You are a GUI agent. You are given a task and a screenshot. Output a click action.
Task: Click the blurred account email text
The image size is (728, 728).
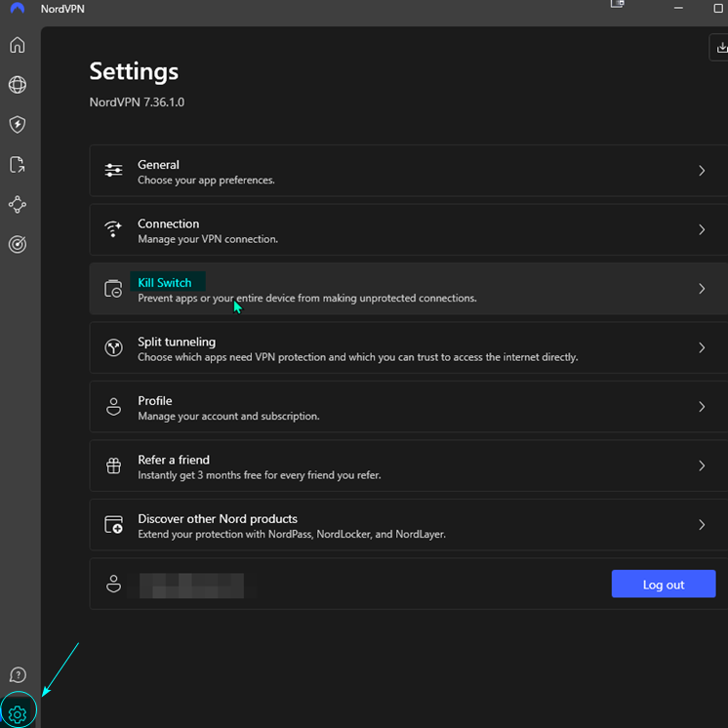click(191, 585)
